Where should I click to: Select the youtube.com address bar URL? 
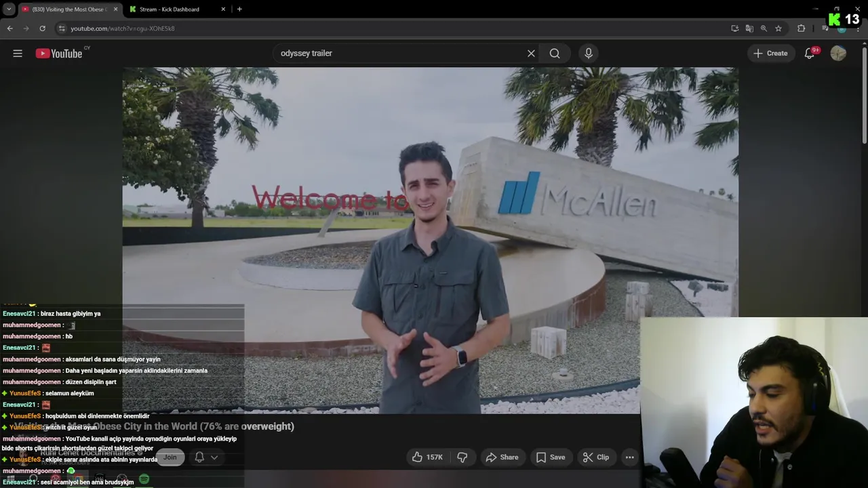(x=123, y=28)
